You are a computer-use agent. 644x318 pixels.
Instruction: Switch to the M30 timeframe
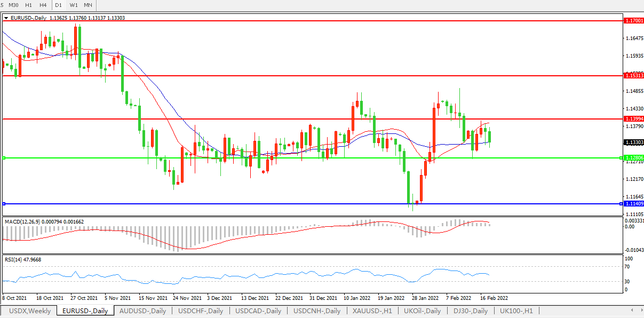[x=14, y=5]
